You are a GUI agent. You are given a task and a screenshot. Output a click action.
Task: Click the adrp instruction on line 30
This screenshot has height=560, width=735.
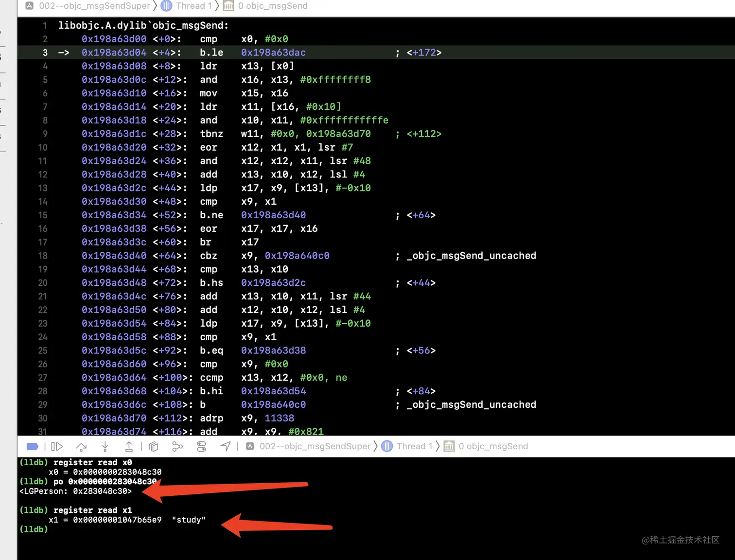pyautogui.click(x=211, y=418)
